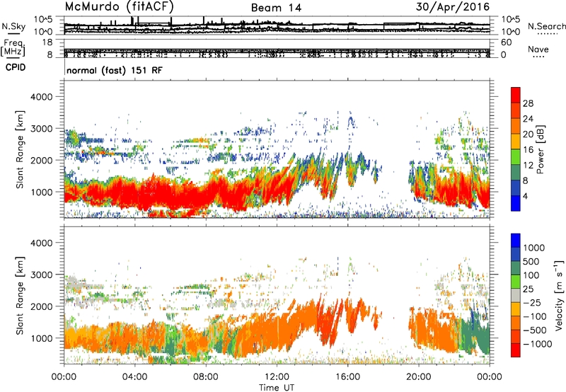
Task: Click the 'N.Search' legend label
Action: (547, 26)
